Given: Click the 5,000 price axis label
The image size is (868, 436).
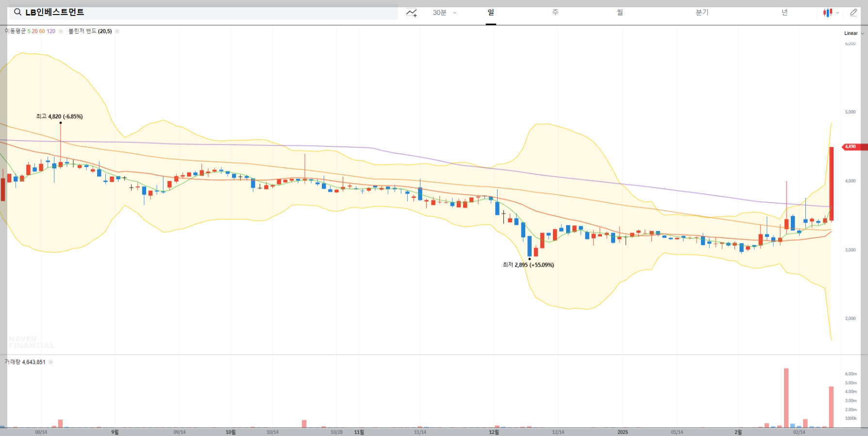Looking at the screenshot, I should [x=850, y=112].
